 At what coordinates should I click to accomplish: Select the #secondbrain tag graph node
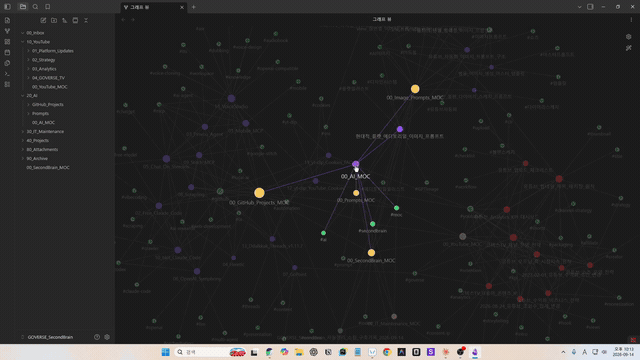(373, 224)
